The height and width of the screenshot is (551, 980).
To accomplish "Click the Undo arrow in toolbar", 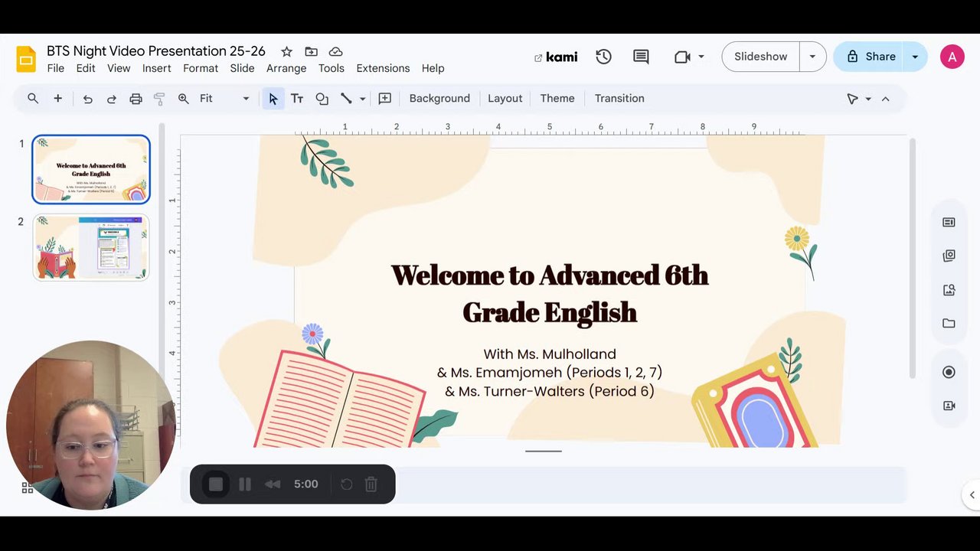I will point(88,99).
